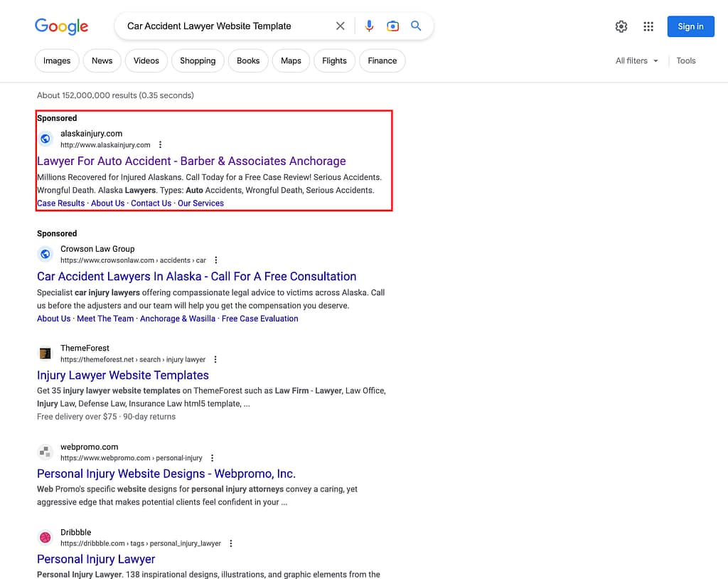Switch to Finance results
728x579 pixels.
382,61
